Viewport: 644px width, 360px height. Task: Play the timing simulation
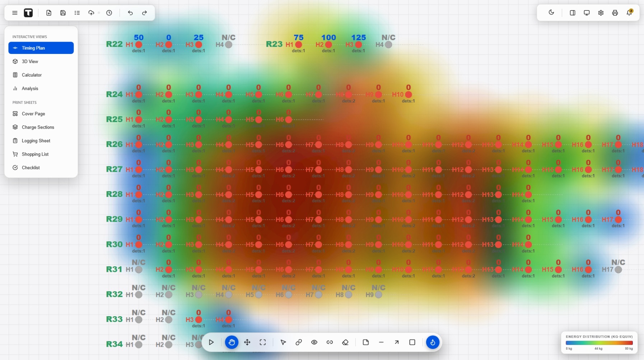[x=211, y=342]
